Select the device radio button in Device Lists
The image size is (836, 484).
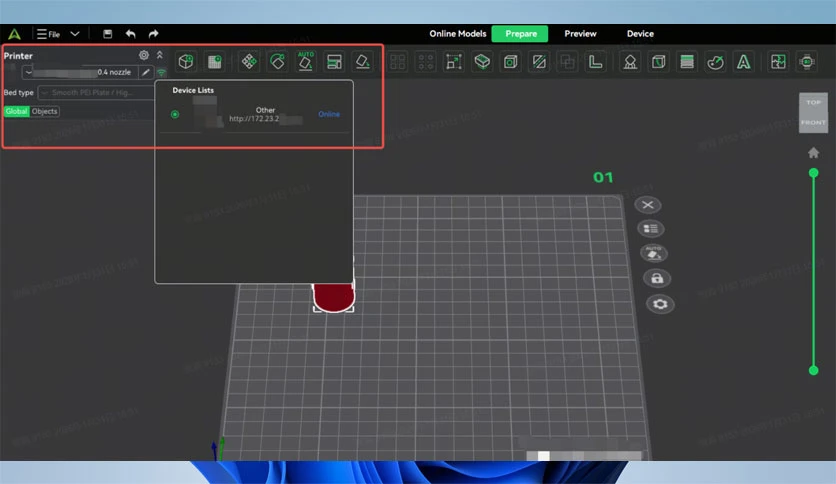[175, 115]
